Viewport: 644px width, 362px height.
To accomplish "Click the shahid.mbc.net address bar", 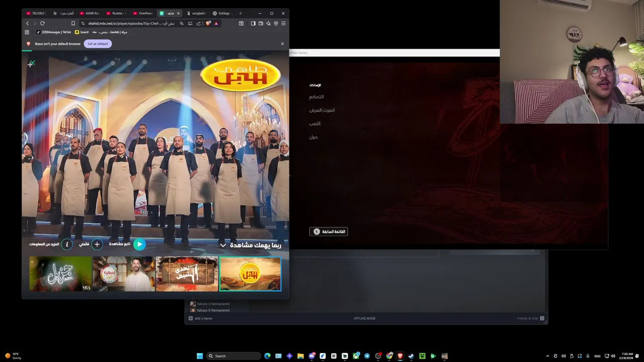I will tap(131, 23).
